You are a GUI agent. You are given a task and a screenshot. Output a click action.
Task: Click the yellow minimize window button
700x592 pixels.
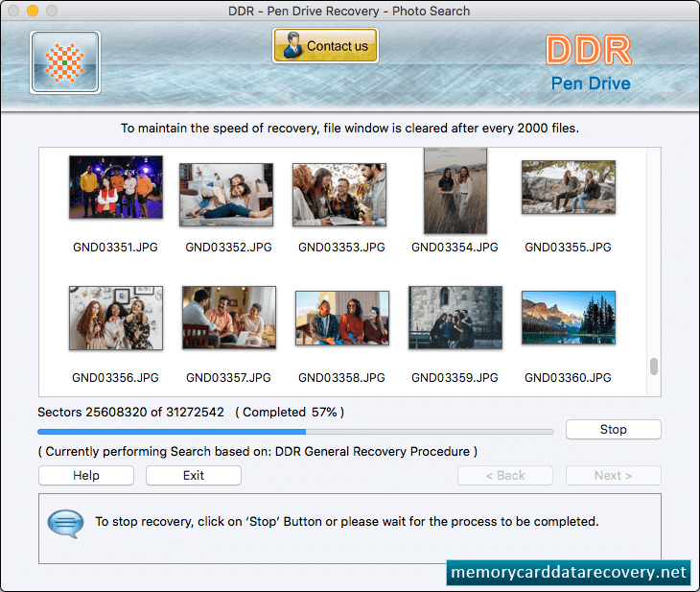(33, 11)
